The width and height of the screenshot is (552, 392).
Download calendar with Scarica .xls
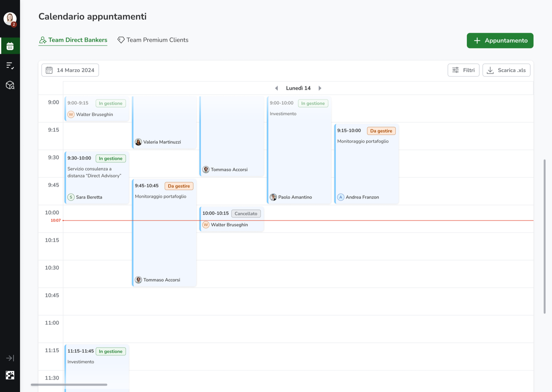click(x=506, y=70)
